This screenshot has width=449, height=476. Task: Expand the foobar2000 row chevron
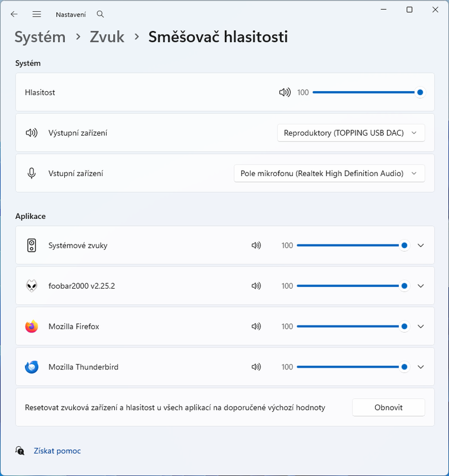tap(421, 286)
